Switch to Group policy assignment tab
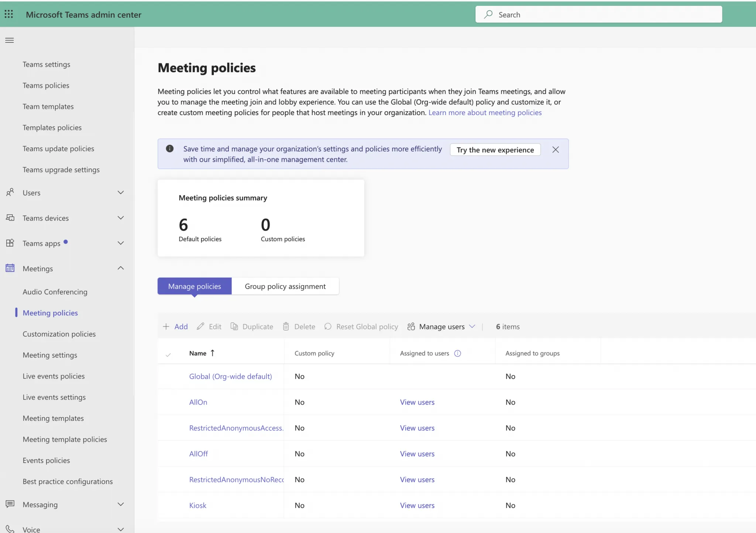Image resolution: width=756 pixels, height=533 pixels. (x=285, y=286)
